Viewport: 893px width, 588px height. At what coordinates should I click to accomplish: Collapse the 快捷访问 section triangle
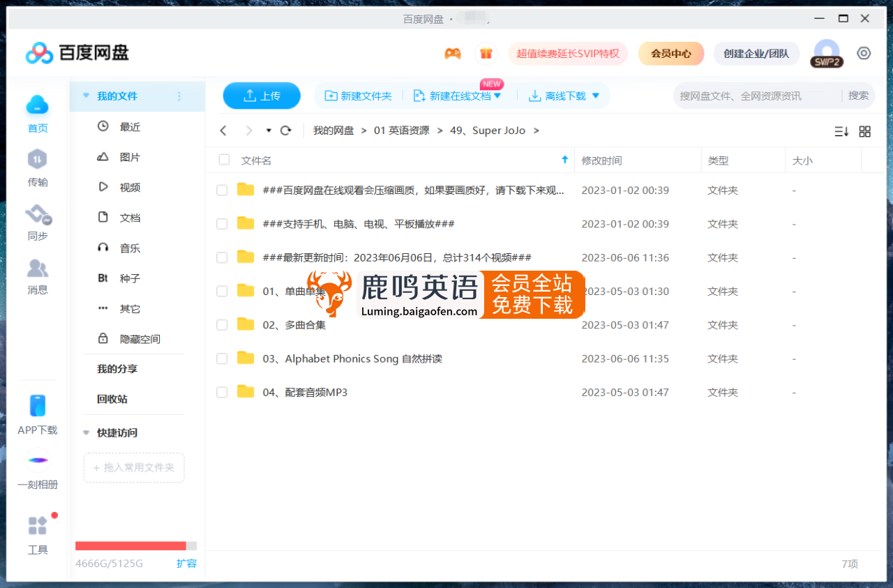pyautogui.click(x=87, y=433)
